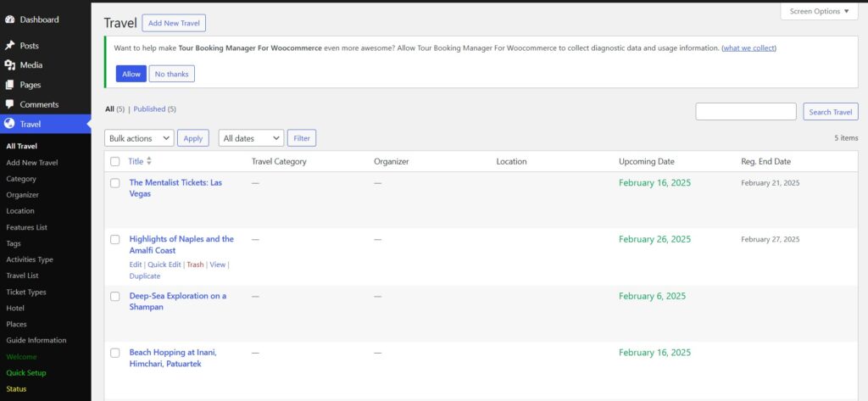Click the travel search input field

point(746,111)
